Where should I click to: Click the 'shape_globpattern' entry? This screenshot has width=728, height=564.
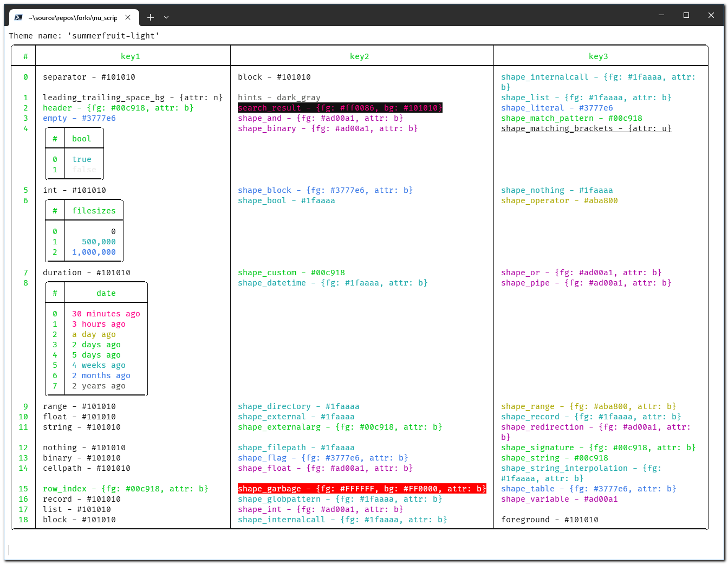(340, 499)
